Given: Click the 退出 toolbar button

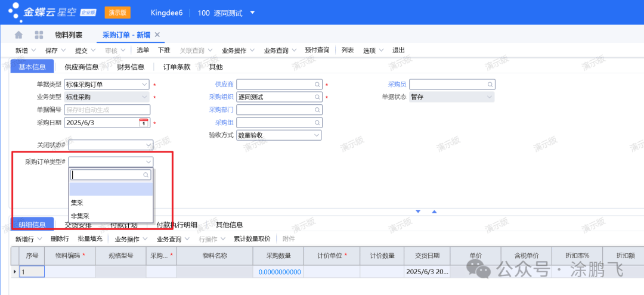Looking at the screenshot, I should (398, 51).
